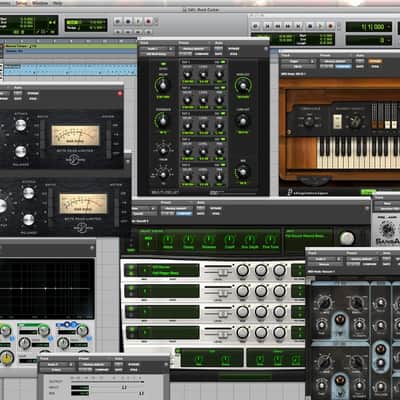Image resolution: width=400 pixels, height=400 pixels.
Task: Click the Release knob on the lower compressor plugin
Action: (x=29, y=219)
